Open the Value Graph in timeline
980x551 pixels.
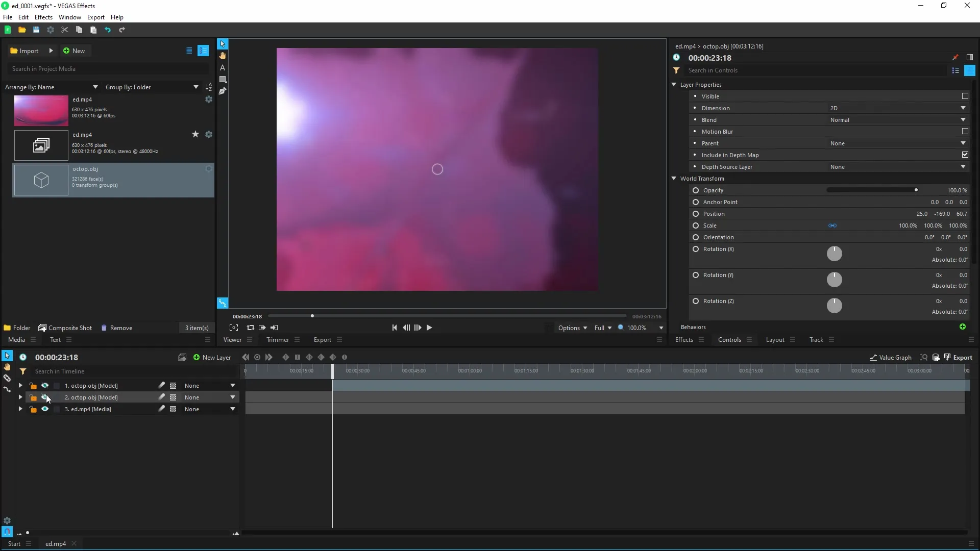(x=891, y=358)
